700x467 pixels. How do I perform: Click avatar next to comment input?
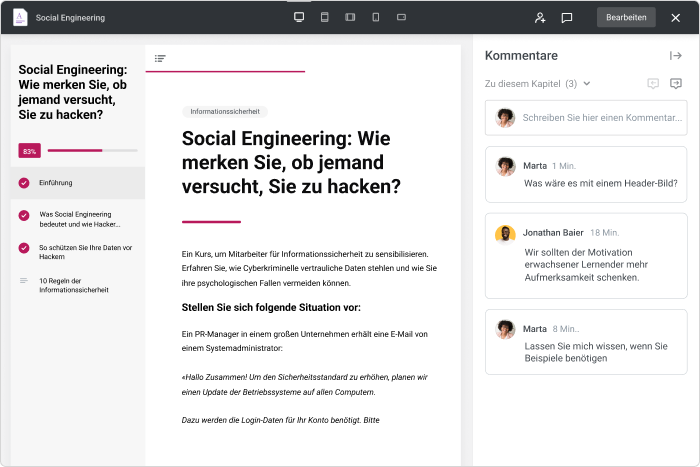tap(505, 118)
